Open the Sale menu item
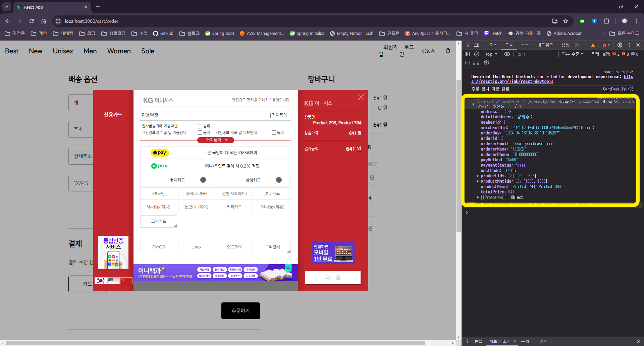The height and width of the screenshot is (346, 644). coord(148,51)
